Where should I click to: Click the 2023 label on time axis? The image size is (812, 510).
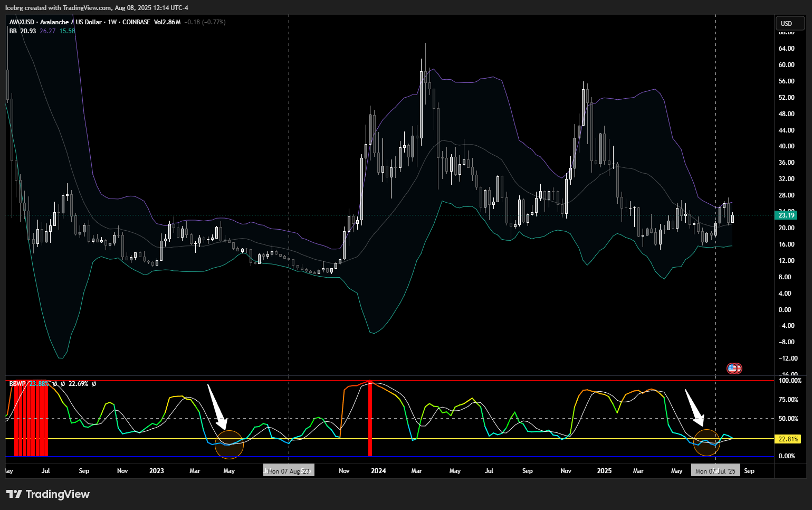click(157, 471)
